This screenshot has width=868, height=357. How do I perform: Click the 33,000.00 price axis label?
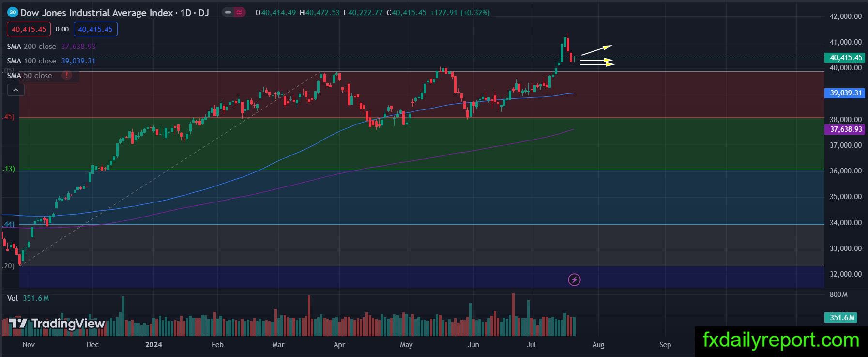pyautogui.click(x=846, y=248)
